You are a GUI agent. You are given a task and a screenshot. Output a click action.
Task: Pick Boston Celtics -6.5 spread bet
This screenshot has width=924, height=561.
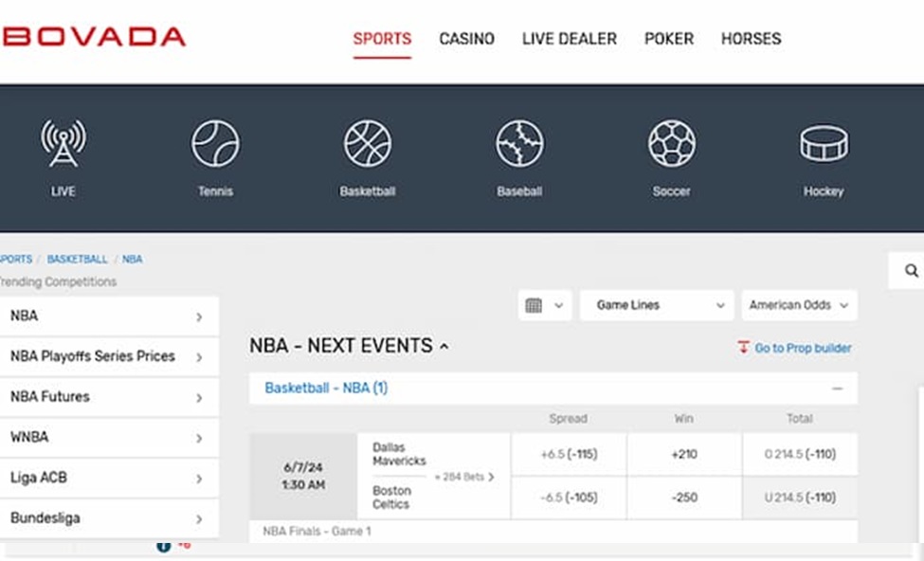(x=569, y=498)
